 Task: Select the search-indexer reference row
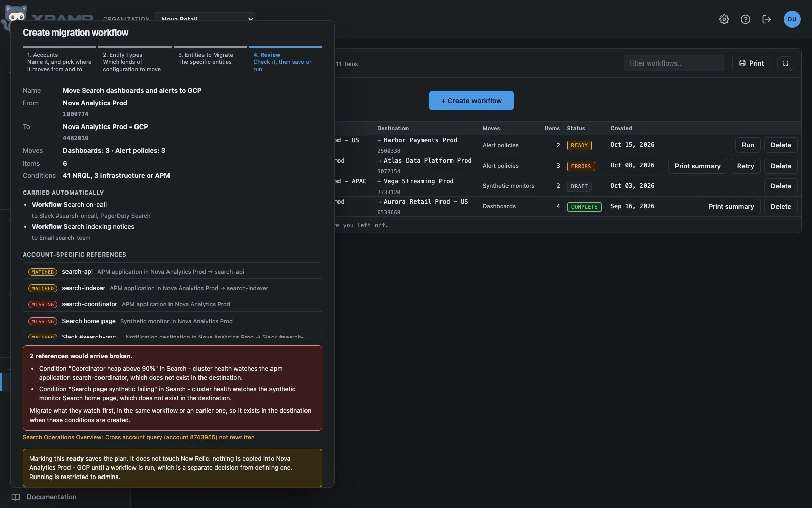[173, 288]
